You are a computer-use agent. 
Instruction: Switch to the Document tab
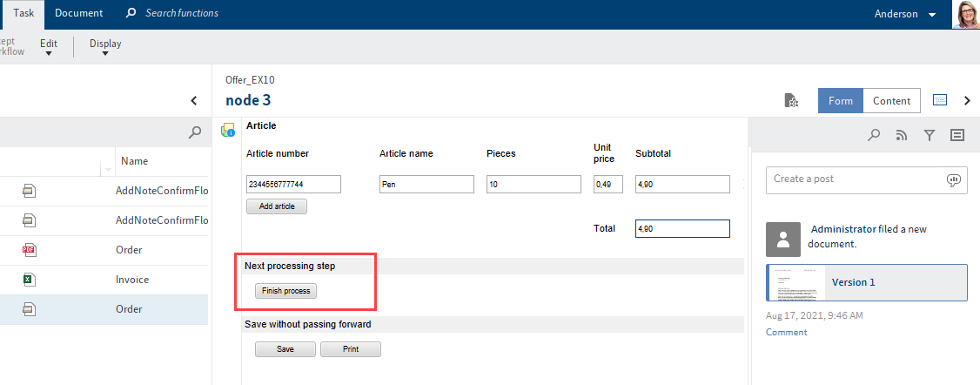[78, 13]
